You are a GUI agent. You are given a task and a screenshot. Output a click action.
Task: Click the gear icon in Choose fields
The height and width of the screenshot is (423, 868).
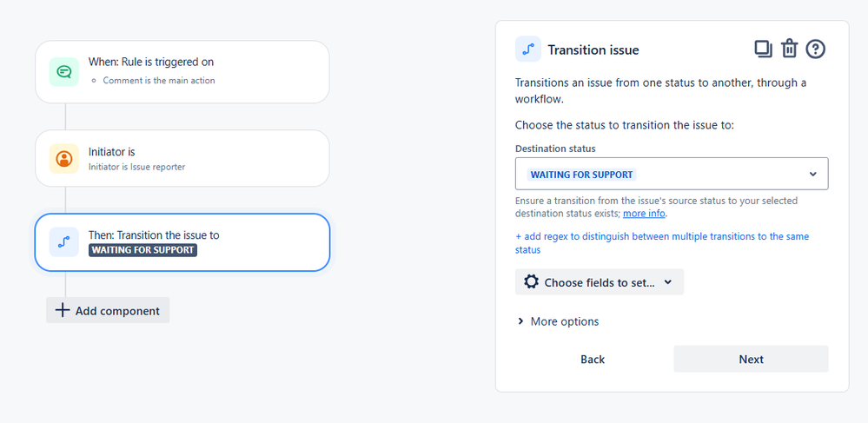pyautogui.click(x=531, y=282)
